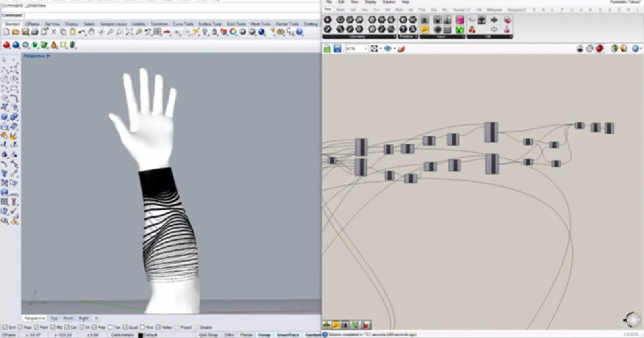Click the SmartTrack status bar button

(x=288, y=335)
